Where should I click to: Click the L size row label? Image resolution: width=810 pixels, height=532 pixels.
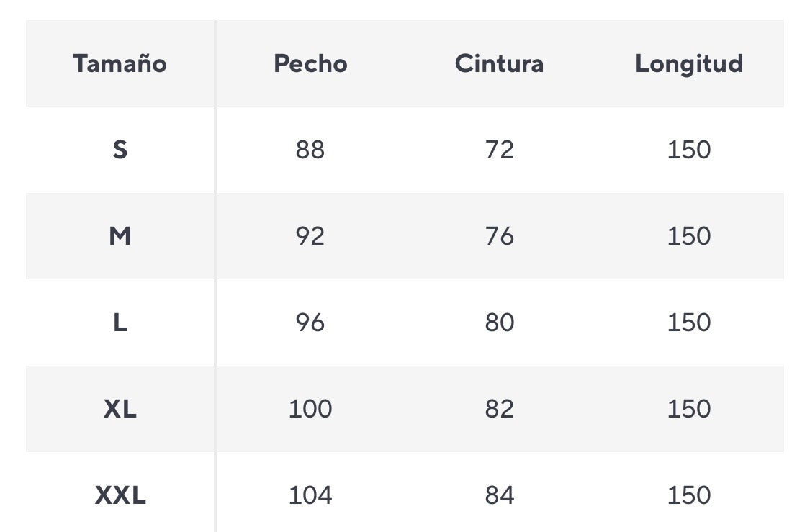tap(120, 323)
